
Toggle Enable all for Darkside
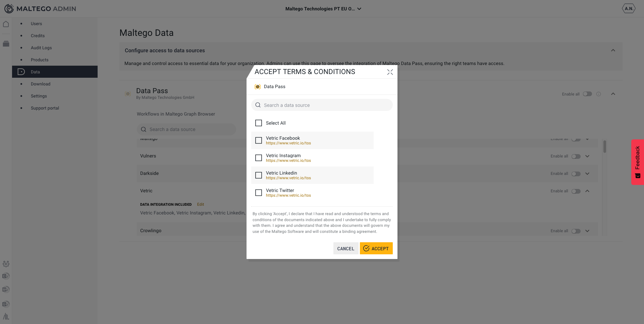pyautogui.click(x=576, y=174)
